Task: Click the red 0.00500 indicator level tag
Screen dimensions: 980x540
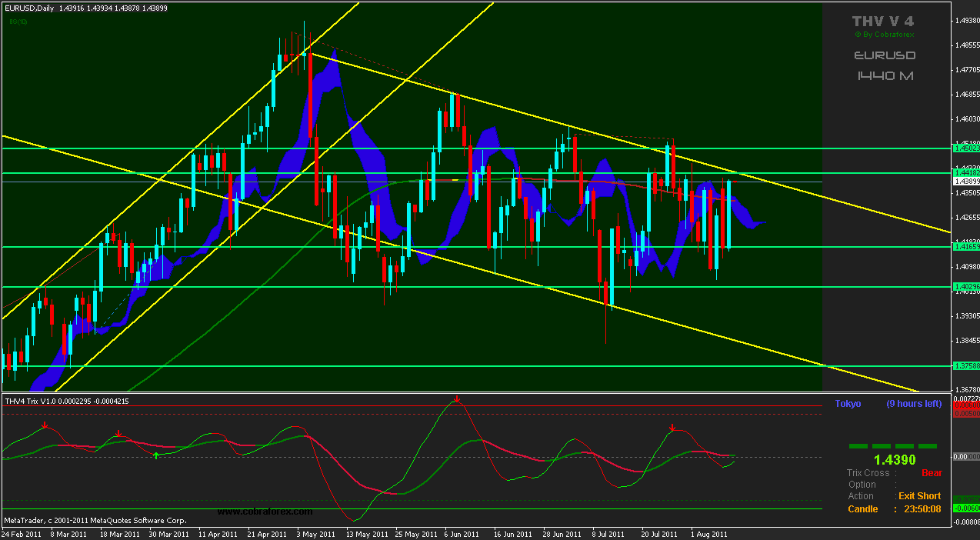Action: coord(965,414)
